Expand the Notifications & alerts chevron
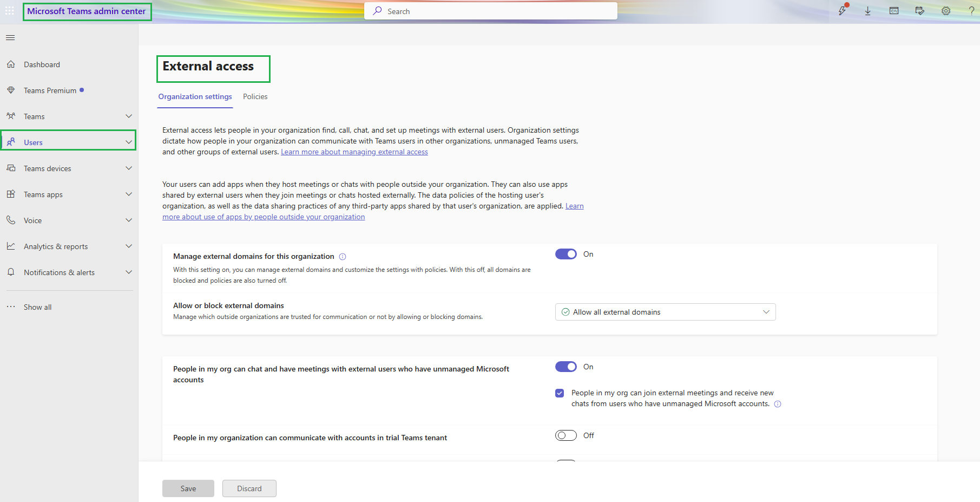The width and height of the screenshot is (980, 502). [x=129, y=272]
